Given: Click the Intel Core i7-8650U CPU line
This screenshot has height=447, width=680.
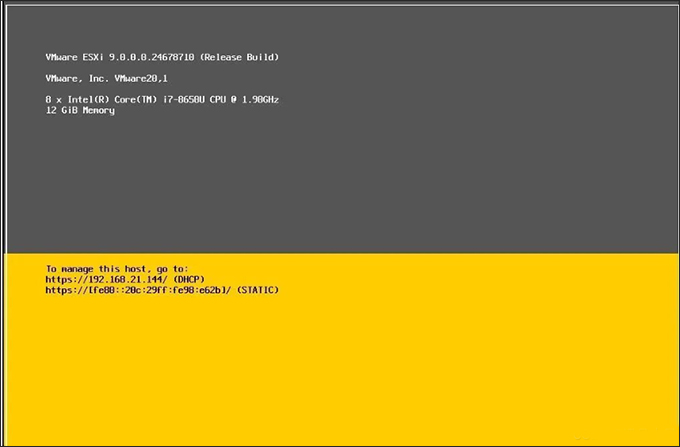Looking at the screenshot, I should tap(162, 100).
